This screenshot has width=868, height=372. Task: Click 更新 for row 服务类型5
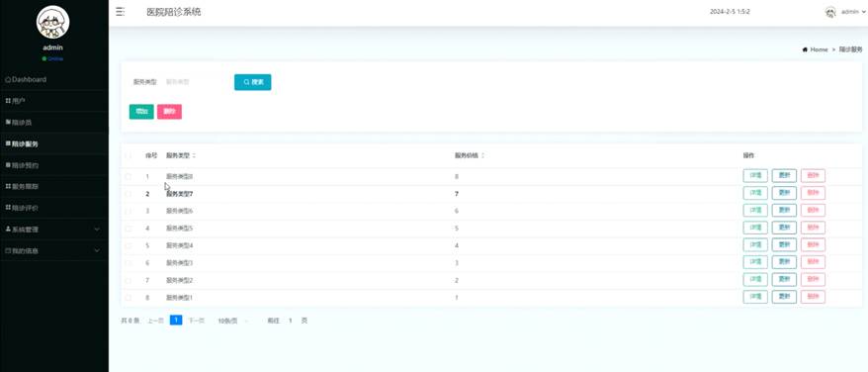coord(784,228)
